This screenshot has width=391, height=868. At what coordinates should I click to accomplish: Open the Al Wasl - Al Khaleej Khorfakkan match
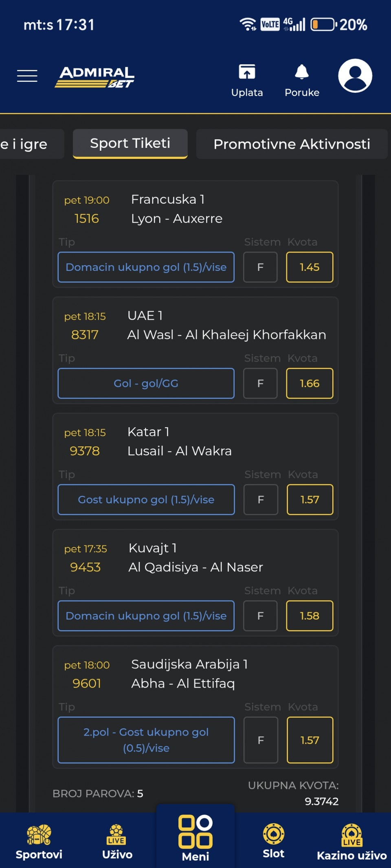click(x=226, y=335)
